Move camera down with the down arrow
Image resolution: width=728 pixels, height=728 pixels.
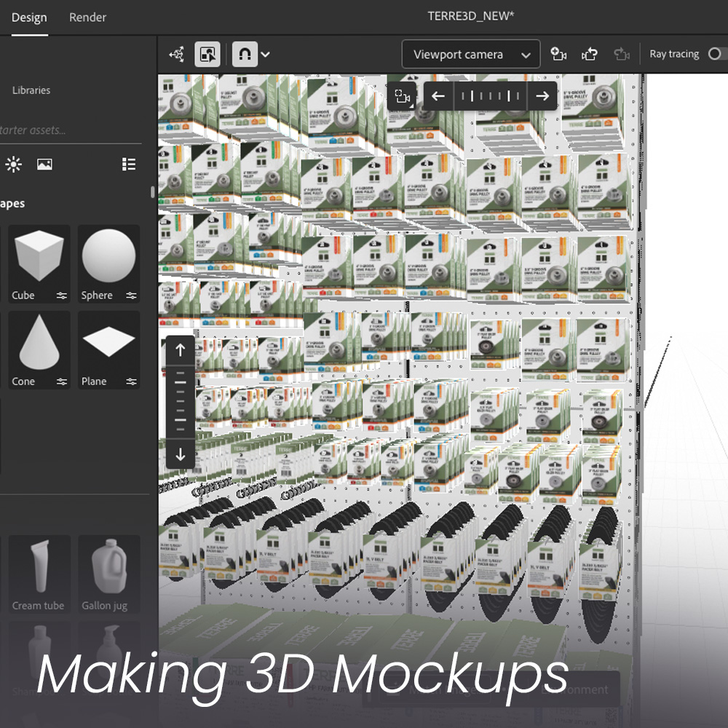[180, 454]
